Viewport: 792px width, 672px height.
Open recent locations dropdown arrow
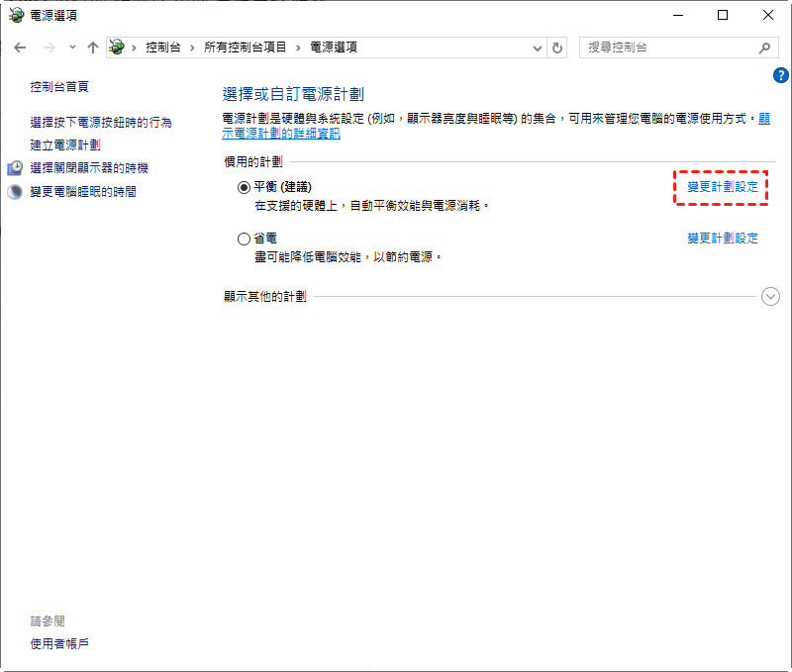point(72,48)
